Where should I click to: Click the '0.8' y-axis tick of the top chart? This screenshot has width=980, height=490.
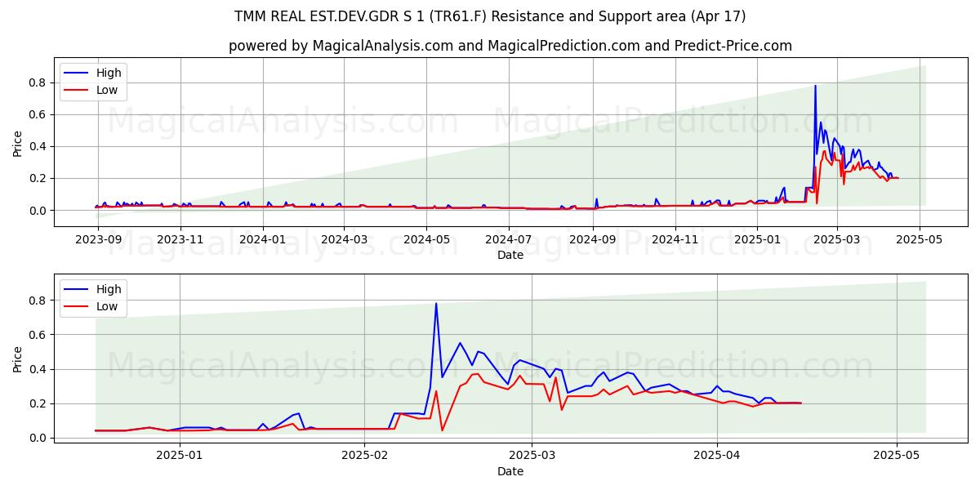coord(39,82)
